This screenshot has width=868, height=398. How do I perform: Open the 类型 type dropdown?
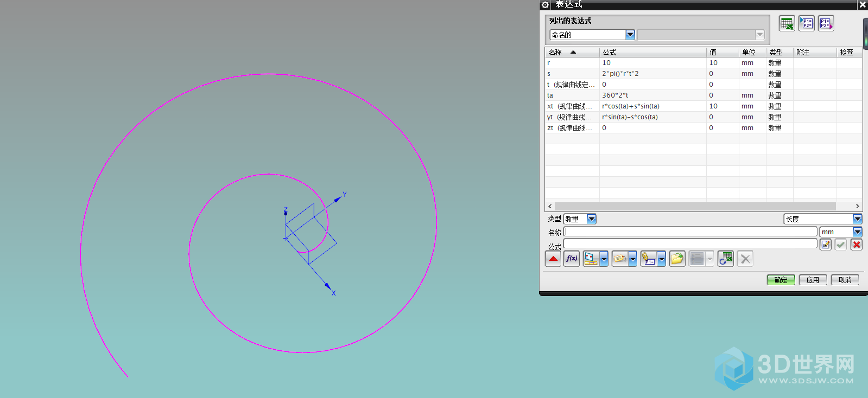click(592, 219)
